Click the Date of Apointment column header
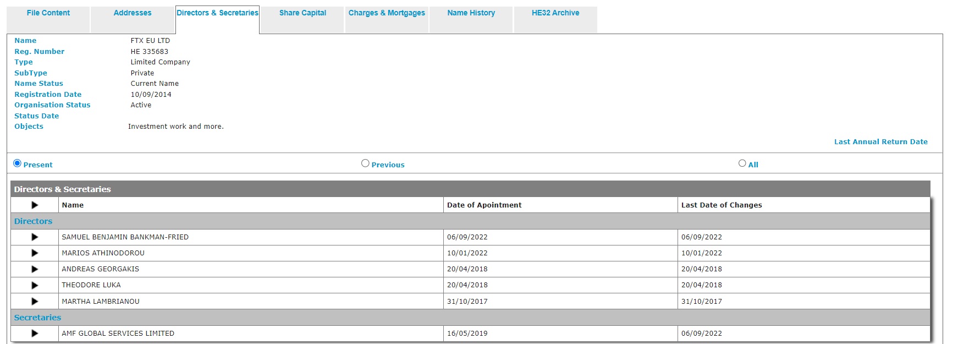 point(484,205)
